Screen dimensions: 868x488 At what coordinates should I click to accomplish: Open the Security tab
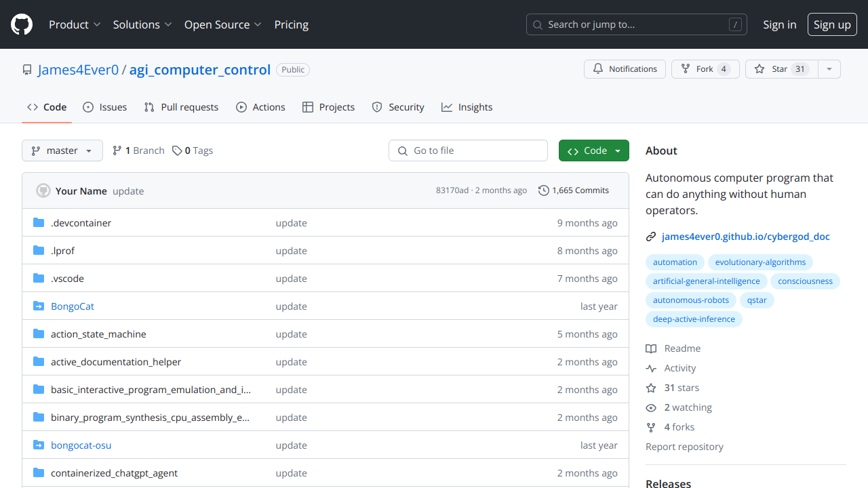398,107
